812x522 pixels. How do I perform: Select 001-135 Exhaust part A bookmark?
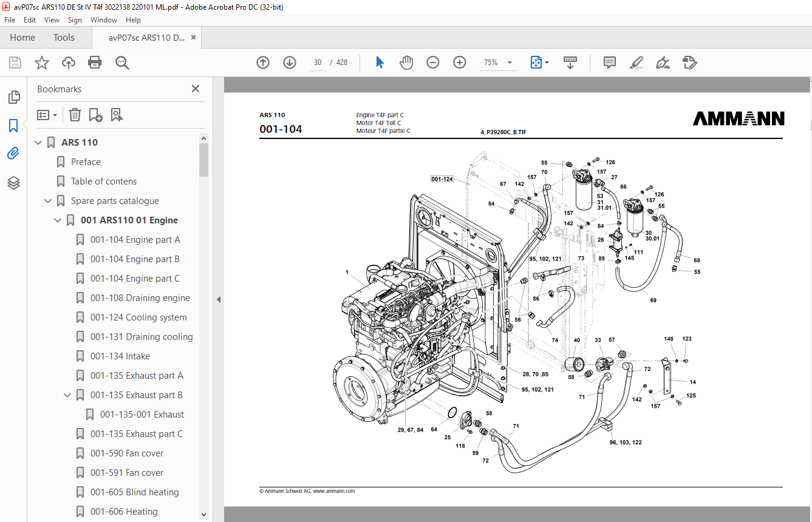[x=137, y=376]
